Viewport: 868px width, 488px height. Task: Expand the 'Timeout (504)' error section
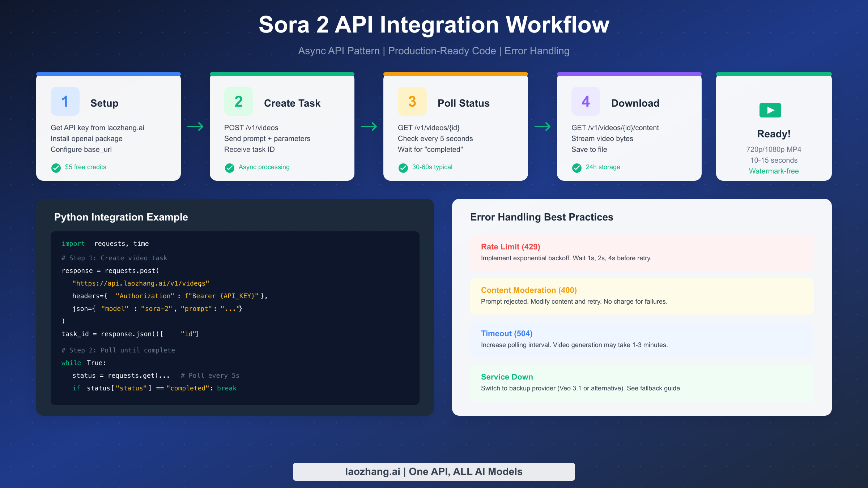[x=506, y=334]
